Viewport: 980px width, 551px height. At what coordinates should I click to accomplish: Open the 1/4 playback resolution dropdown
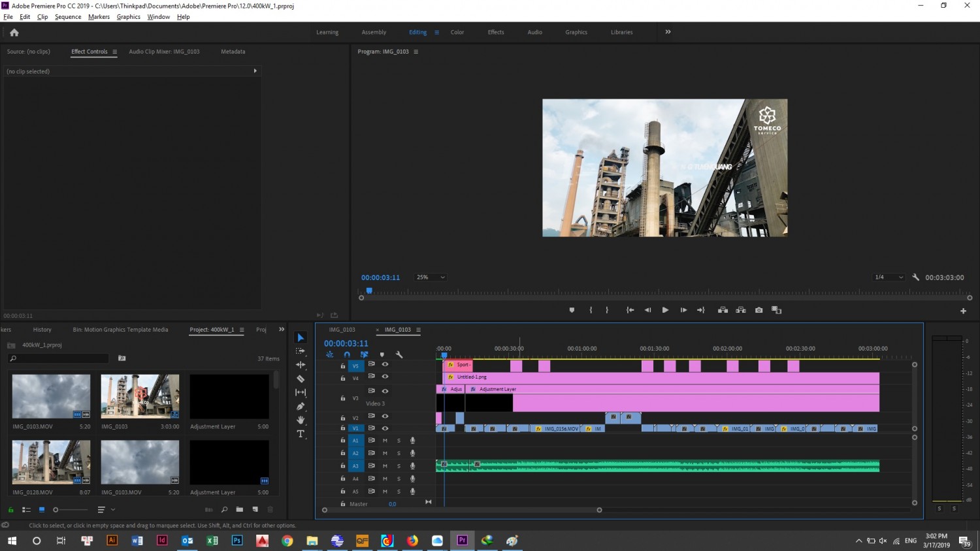[x=889, y=277]
